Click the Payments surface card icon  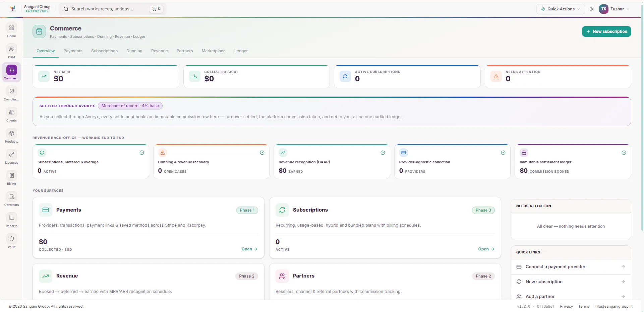[x=46, y=210]
